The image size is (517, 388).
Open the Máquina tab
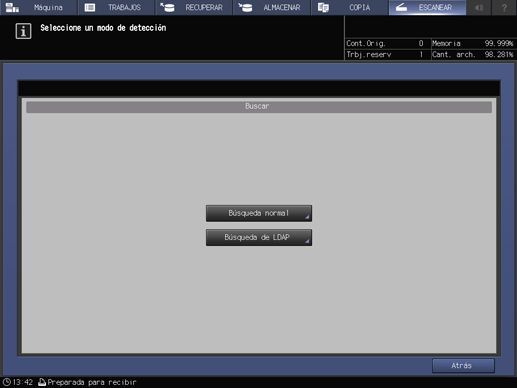pos(39,7)
